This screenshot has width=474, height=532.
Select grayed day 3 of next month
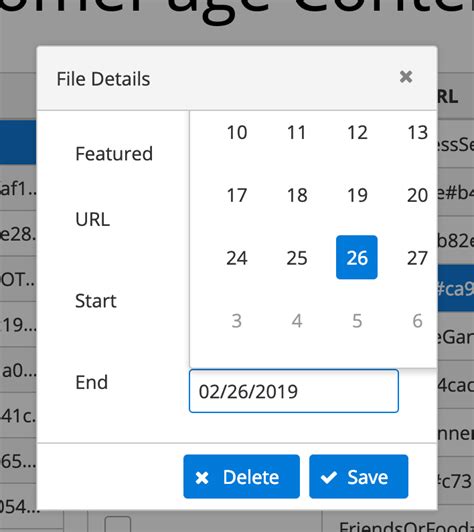tap(237, 321)
